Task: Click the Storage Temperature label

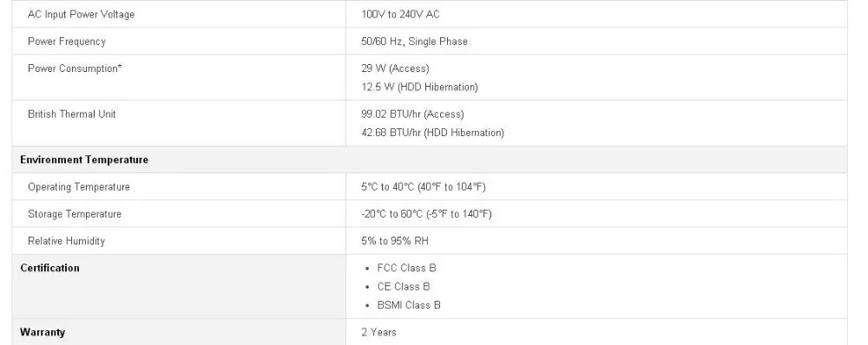Action: 74,214
